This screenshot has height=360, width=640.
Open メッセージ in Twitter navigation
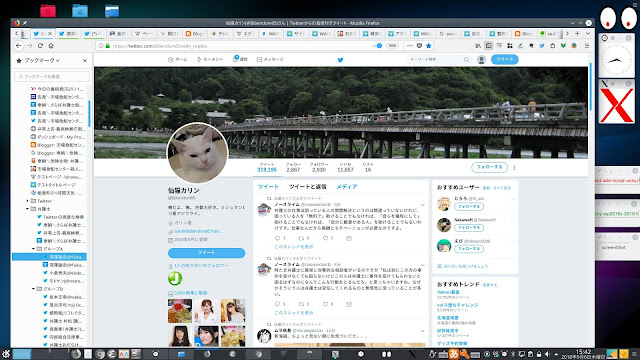point(270,60)
